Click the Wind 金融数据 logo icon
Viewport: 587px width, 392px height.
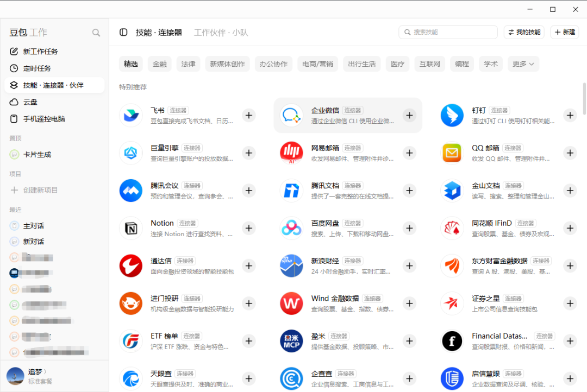pos(291,304)
